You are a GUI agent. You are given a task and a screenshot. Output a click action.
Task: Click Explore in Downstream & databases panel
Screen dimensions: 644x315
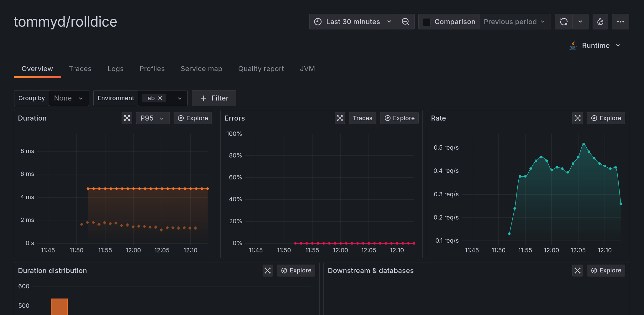[x=606, y=271]
